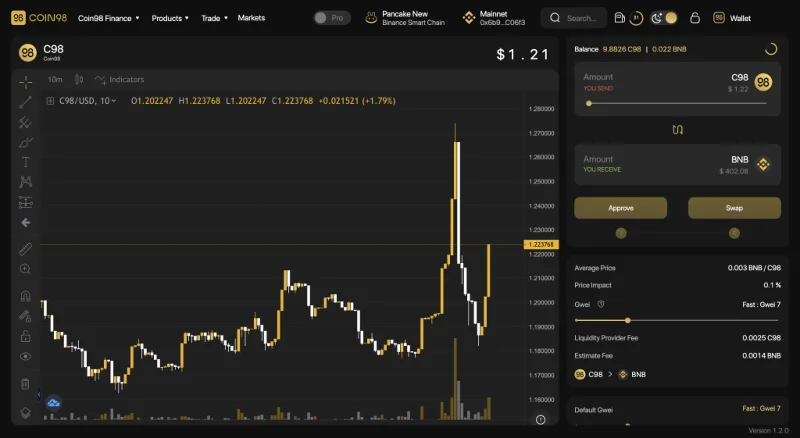The width and height of the screenshot is (800, 438).
Task: Change the candlestick chart style
Action: tap(79, 80)
